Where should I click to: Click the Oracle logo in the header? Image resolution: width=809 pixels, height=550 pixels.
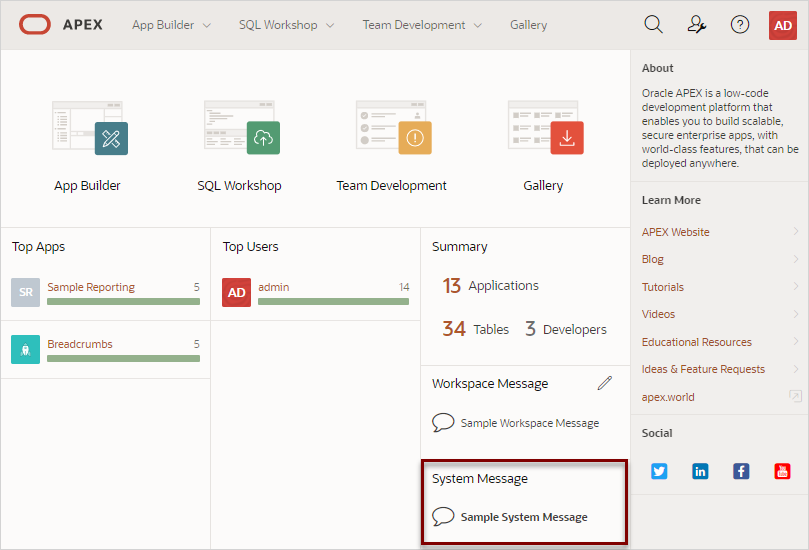click(x=35, y=24)
